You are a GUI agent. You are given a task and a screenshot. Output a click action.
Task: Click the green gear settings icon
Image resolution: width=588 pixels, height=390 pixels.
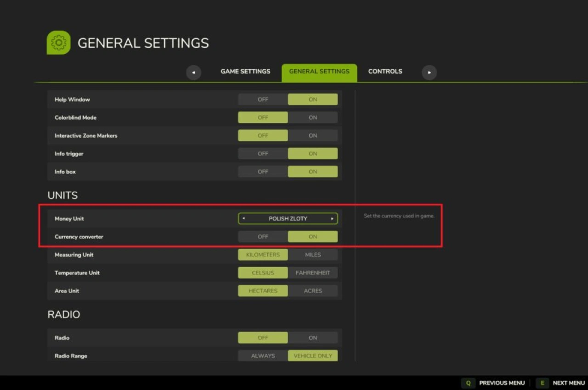58,43
